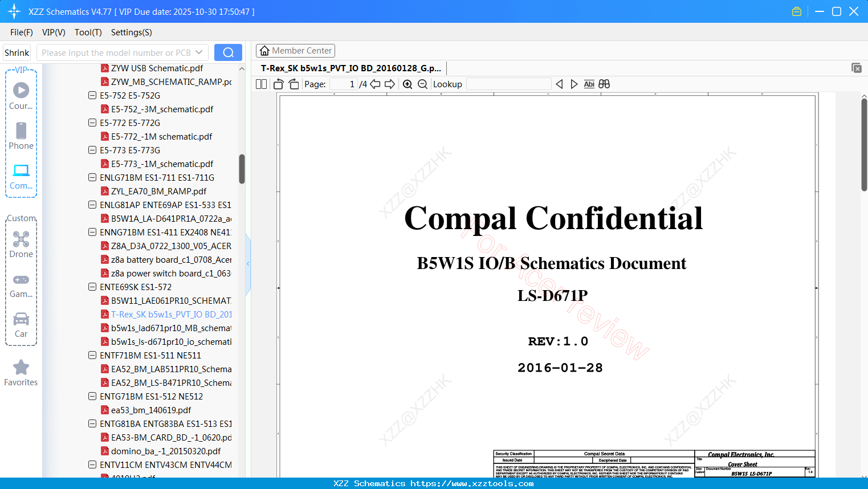Collapse the ENLG81AP ENTE69AP folder
This screenshot has height=489, width=868.
coord(92,205)
